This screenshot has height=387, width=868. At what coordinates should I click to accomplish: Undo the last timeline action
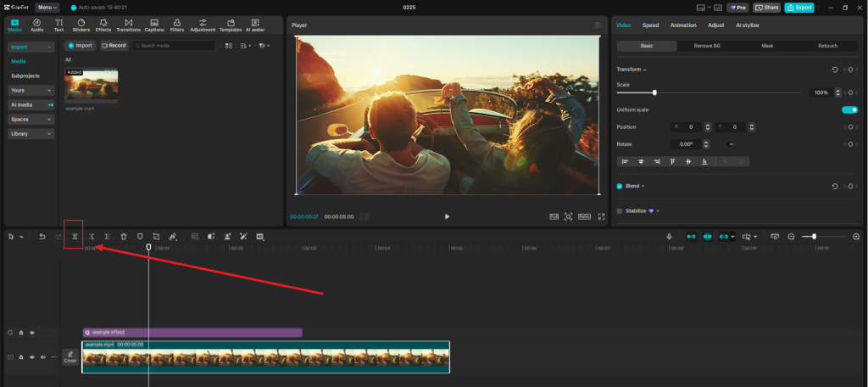pos(42,236)
